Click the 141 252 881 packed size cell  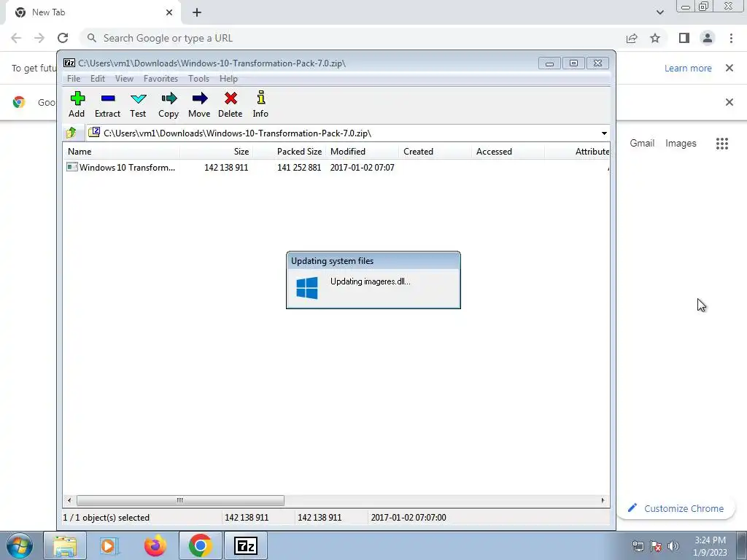[x=299, y=168]
